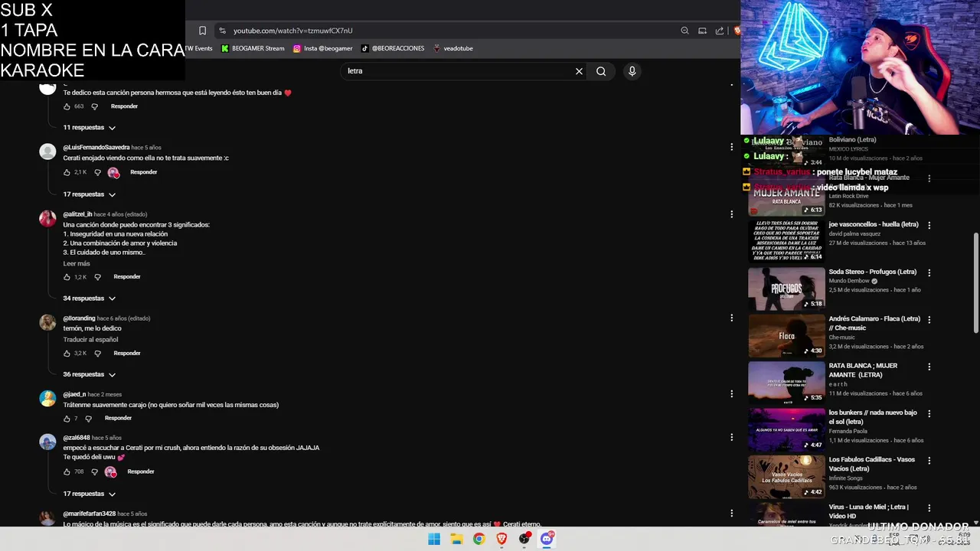The image size is (980, 551).
Task: Reply to lloranding's comment
Action: pyautogui.click(x=127, y=354)
